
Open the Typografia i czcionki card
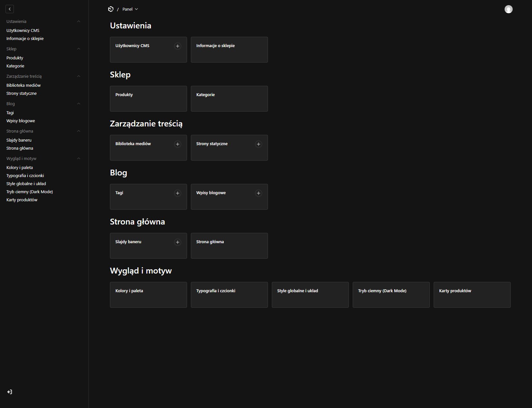[x=229, y=295]
